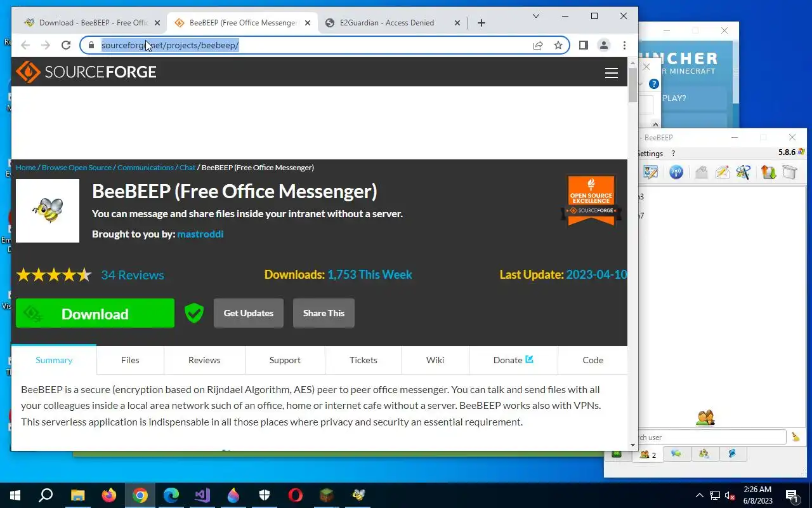812x508 pixels.
Task: Select the Summary tab
Action: pos(54,360)
